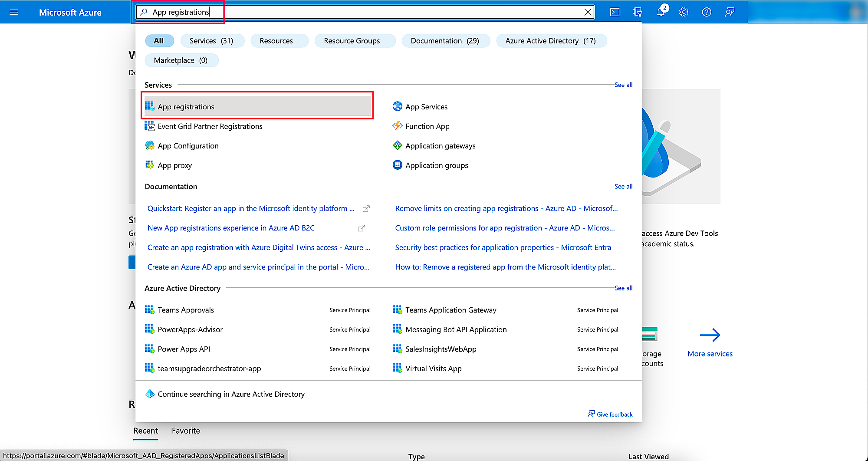This screenshot has height=461, width=868.
Task: Open Security best practices for application properties
Action: click(503, 247)
